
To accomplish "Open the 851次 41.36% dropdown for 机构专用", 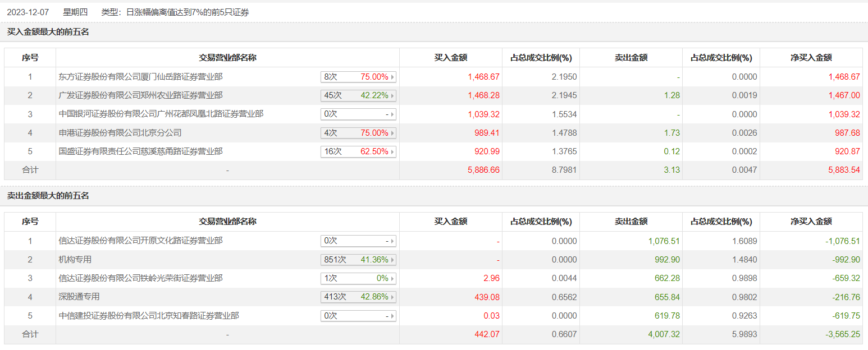I will [x=358, y=260].
